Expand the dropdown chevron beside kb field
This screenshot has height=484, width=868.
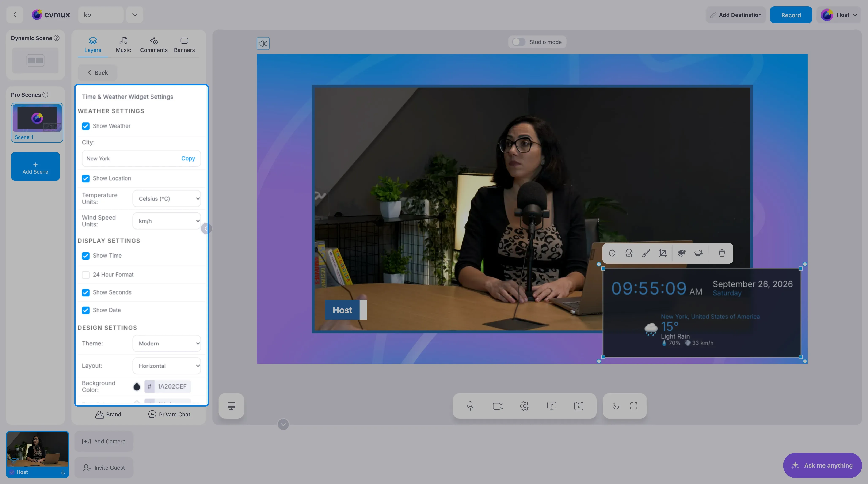(x=134, y=15)
